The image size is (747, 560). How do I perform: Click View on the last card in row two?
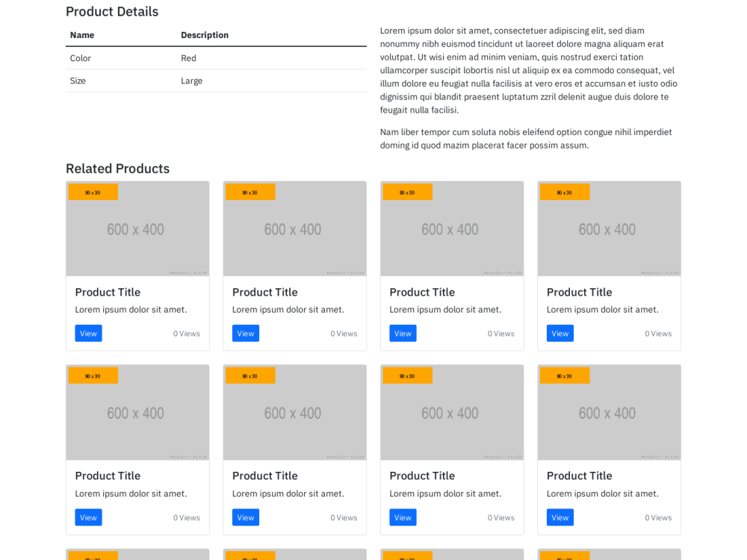(560, 517)
